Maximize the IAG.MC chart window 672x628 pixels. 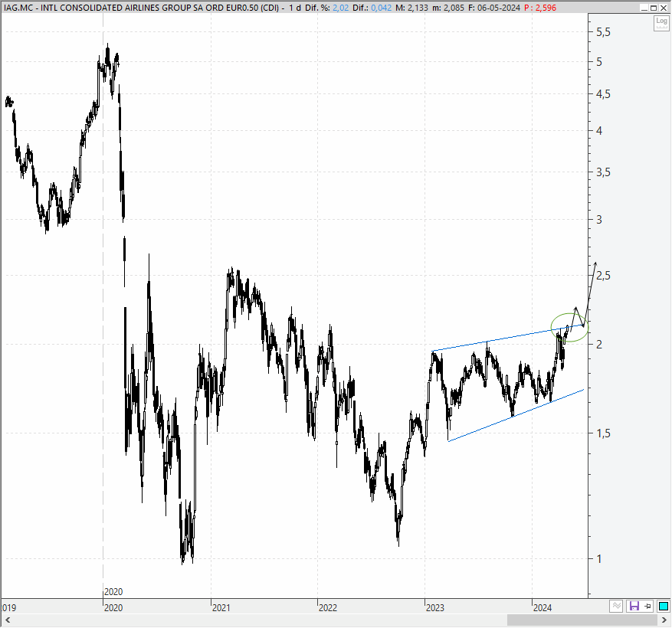coord(654,8)
